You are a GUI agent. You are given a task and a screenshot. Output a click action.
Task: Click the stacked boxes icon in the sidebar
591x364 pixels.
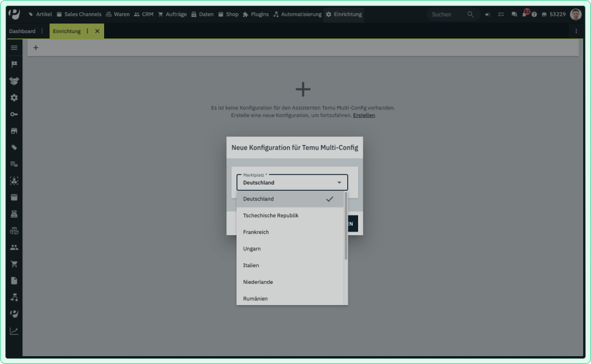[14, 230]
